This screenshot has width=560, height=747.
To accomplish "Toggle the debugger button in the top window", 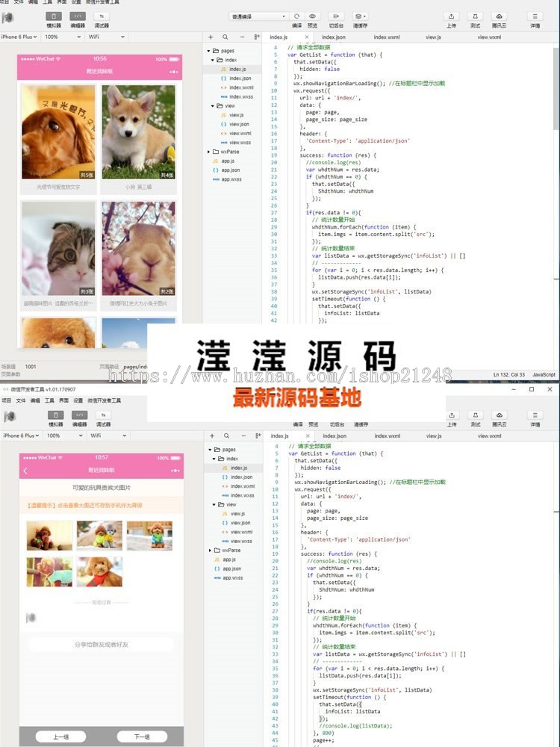I will [x=102, y=16].
